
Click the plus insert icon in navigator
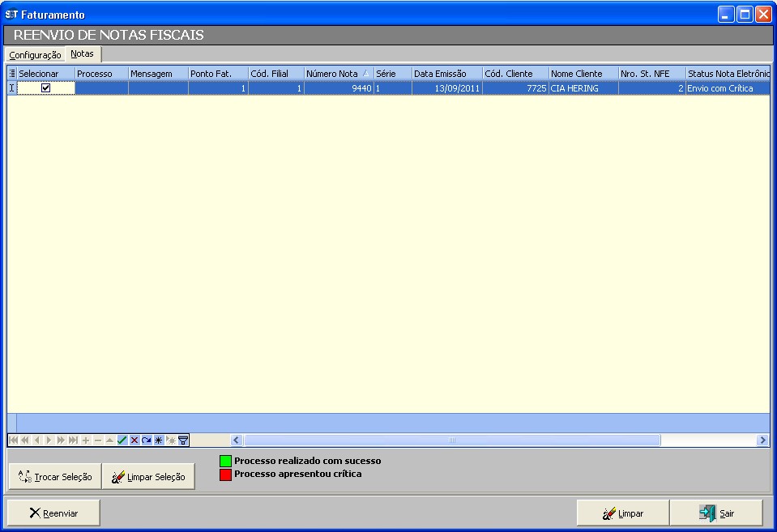pyautogui.click(x=86, y=440)
